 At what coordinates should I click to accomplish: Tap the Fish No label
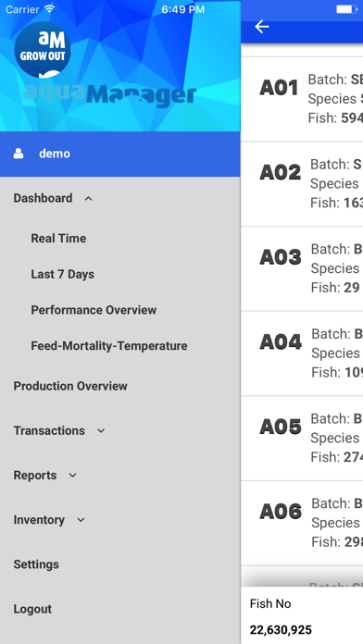(x=270, y=603)
